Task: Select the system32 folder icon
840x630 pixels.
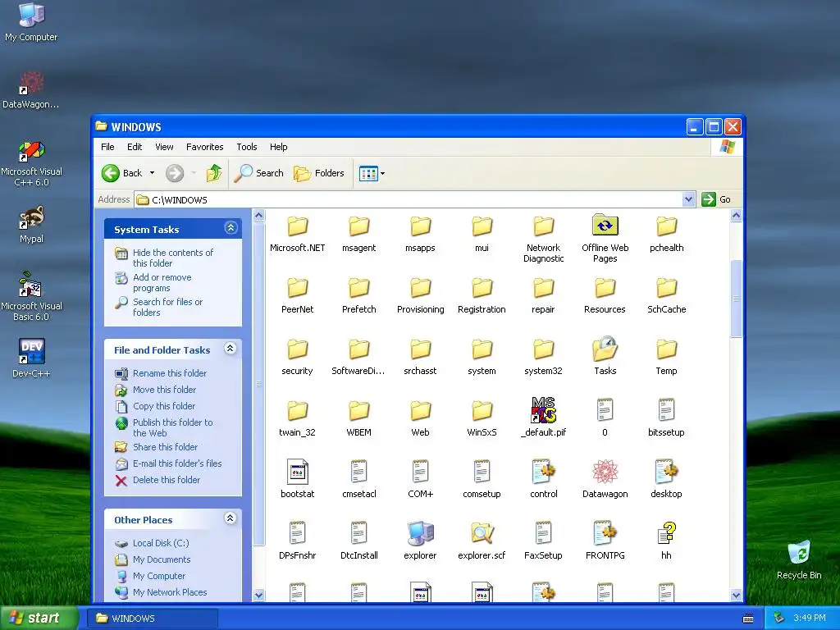Action: (x=543, y=349)
